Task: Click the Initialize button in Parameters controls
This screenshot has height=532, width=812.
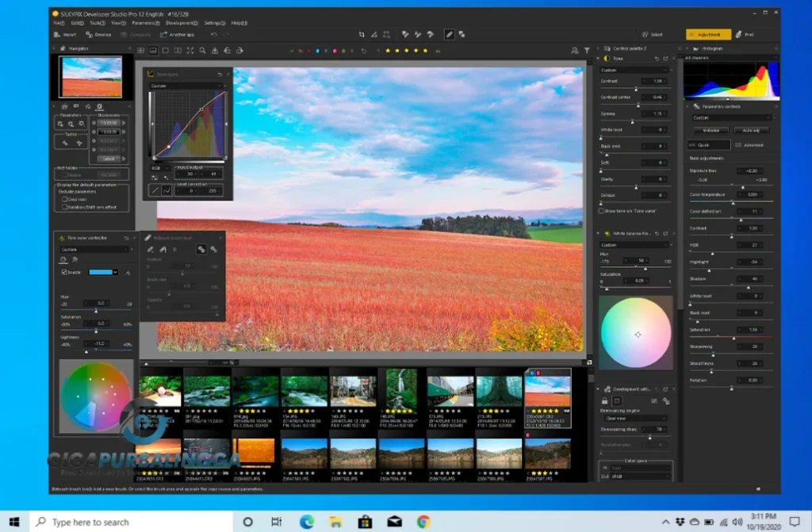Action: pyautogui.click(x=711, y=130)
